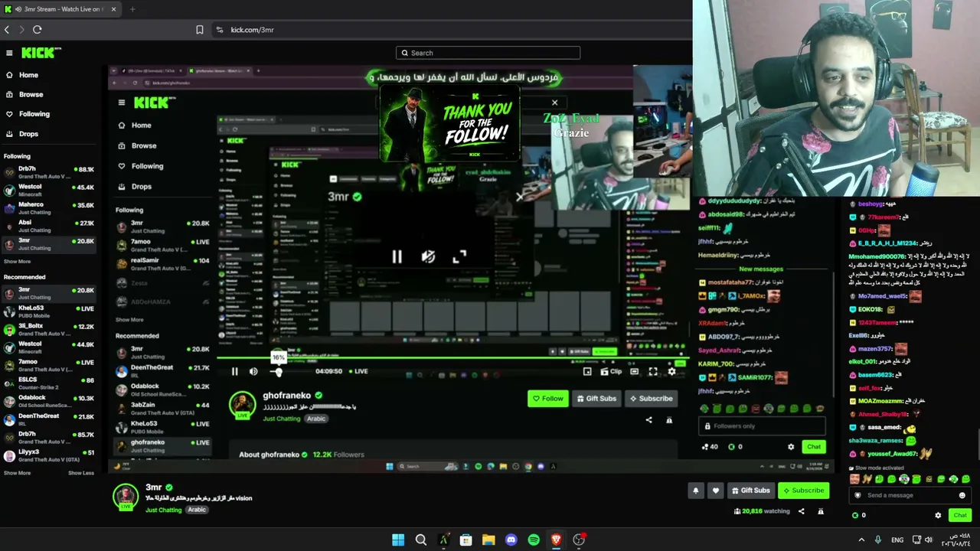Open ESLCS Counter-Strike 2 channel in the main sidebar
The height and width of the screenshot is (551, 980).
(50, 383)
